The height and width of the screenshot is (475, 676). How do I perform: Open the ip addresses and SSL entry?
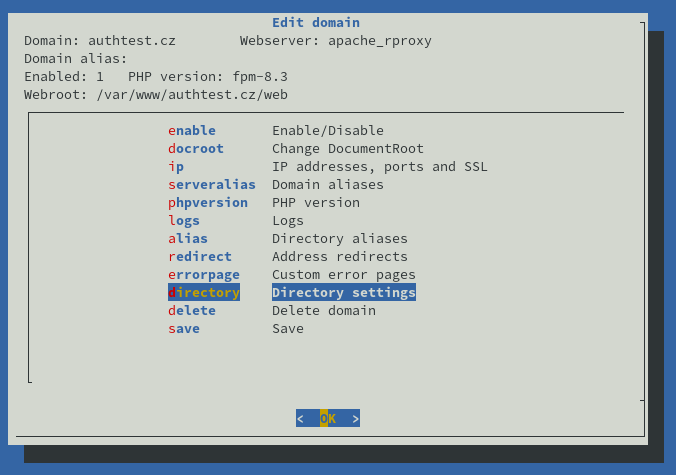(x=176, y=167)
